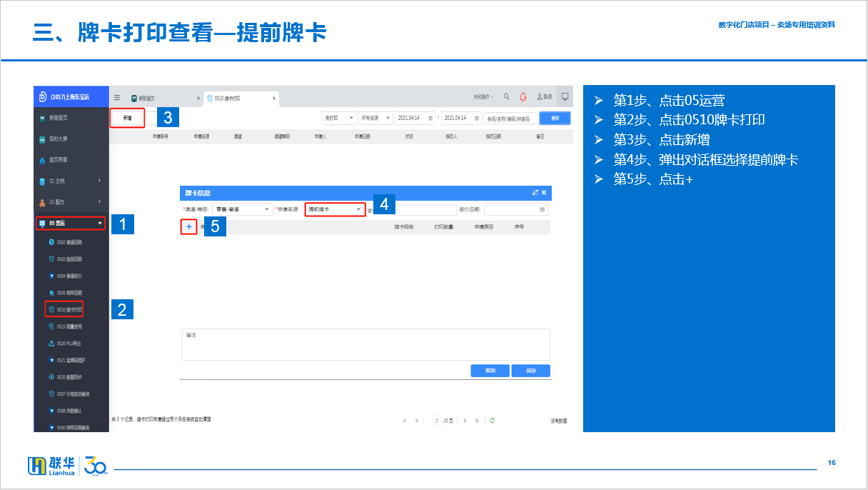
Task: Click the + add row icon in 牌卡信息
Action: pyautogui.click(x=189, y=226)
